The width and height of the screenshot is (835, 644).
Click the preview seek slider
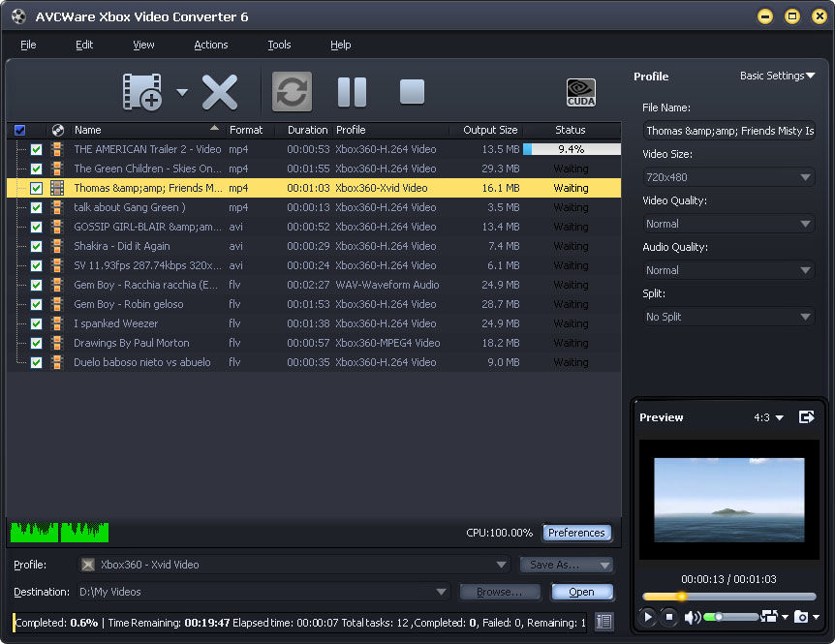click(728, 597)
